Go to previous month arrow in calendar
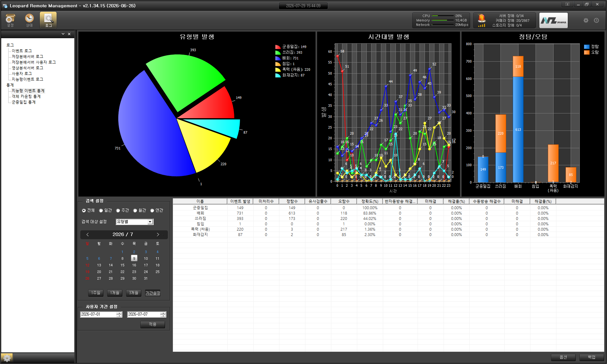Viewport: 607px width, 364px height. click(x=88, y=234)
